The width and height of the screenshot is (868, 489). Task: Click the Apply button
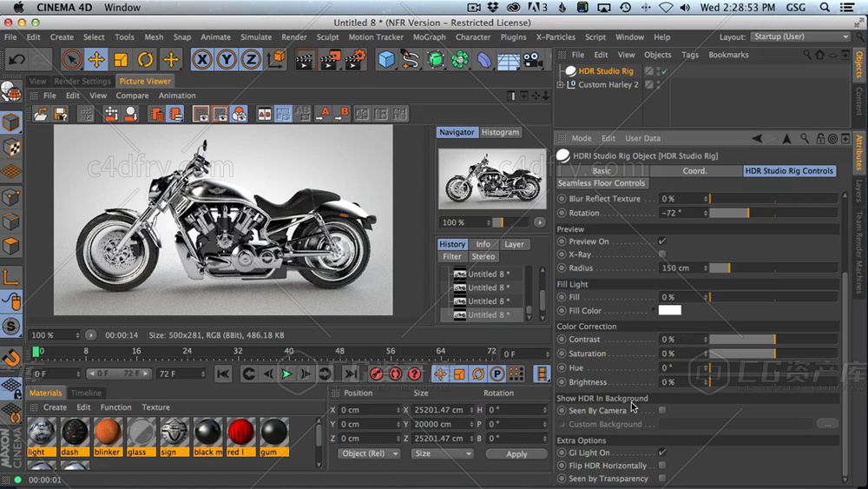point(516,453)
